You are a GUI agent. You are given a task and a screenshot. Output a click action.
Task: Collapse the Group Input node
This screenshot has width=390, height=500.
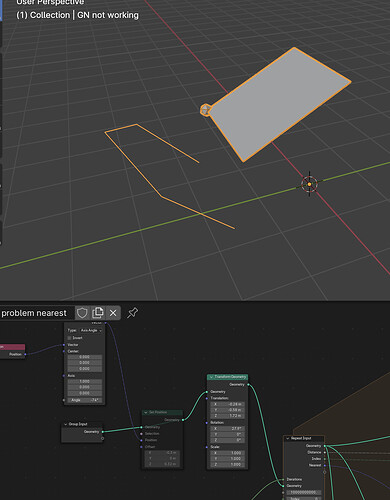pyautogui.click(x=65, y=424)
